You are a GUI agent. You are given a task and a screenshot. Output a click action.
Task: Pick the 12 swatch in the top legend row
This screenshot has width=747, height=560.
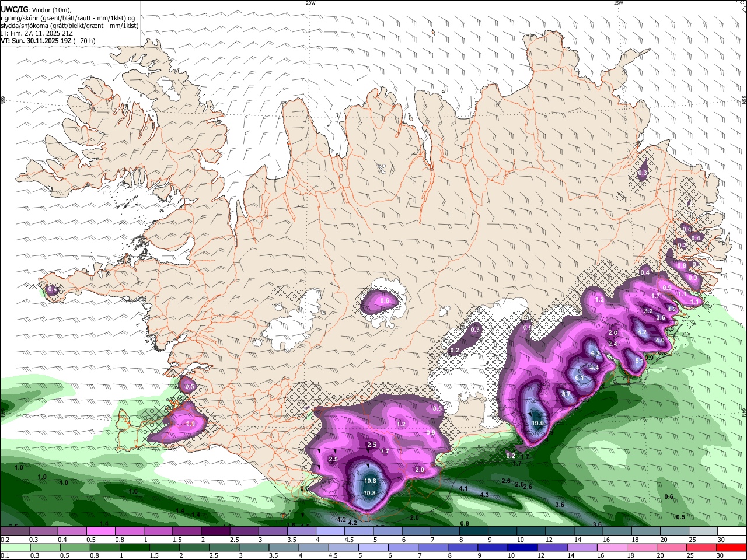[560, 531]
